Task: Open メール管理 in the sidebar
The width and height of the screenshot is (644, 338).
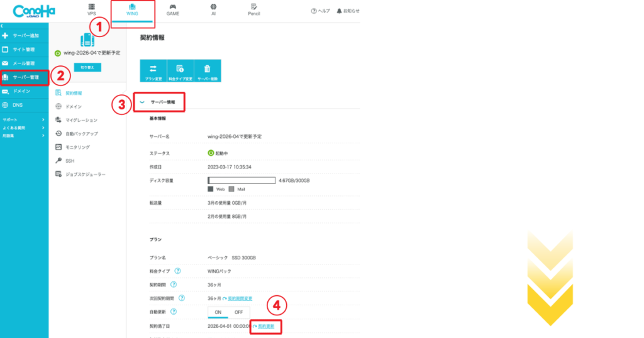Action: point(25,63)
